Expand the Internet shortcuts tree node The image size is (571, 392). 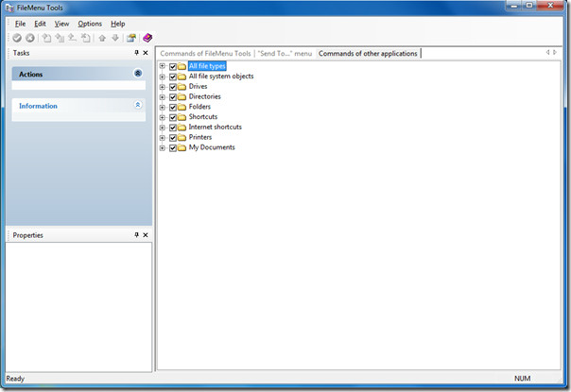point(163,128)
